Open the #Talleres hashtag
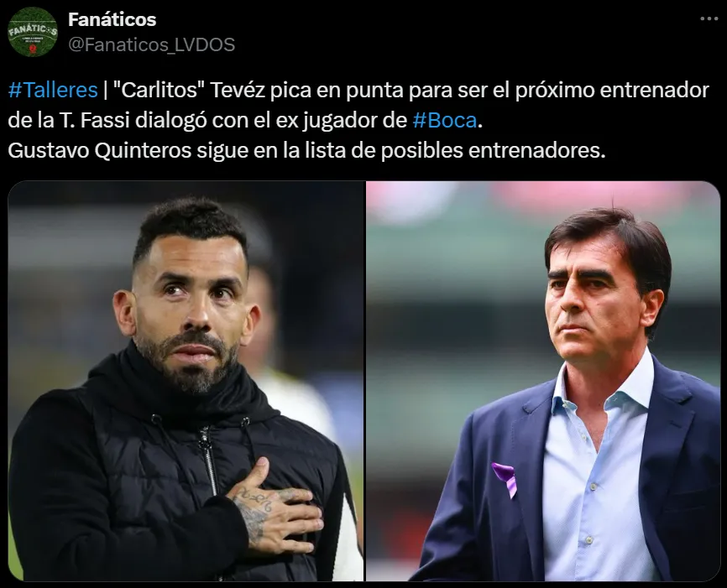This screenshot has height=588, width=727. tap(53, 90)
